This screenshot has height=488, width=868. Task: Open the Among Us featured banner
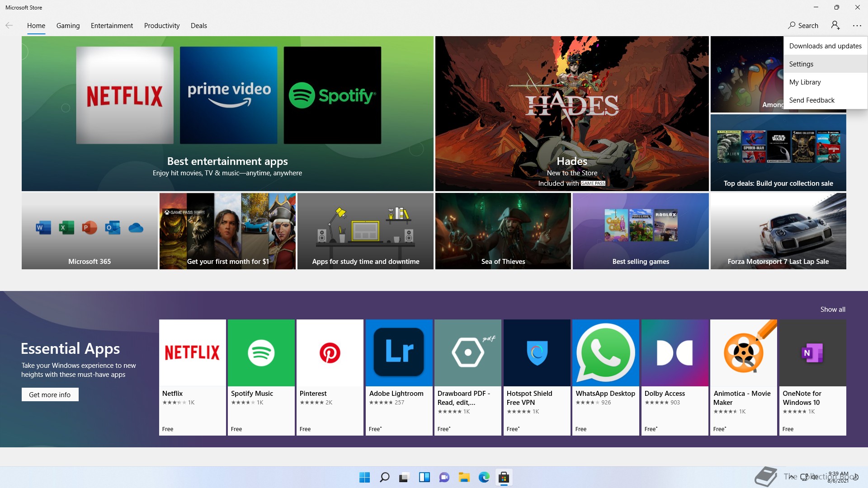[x=747, y=74]
